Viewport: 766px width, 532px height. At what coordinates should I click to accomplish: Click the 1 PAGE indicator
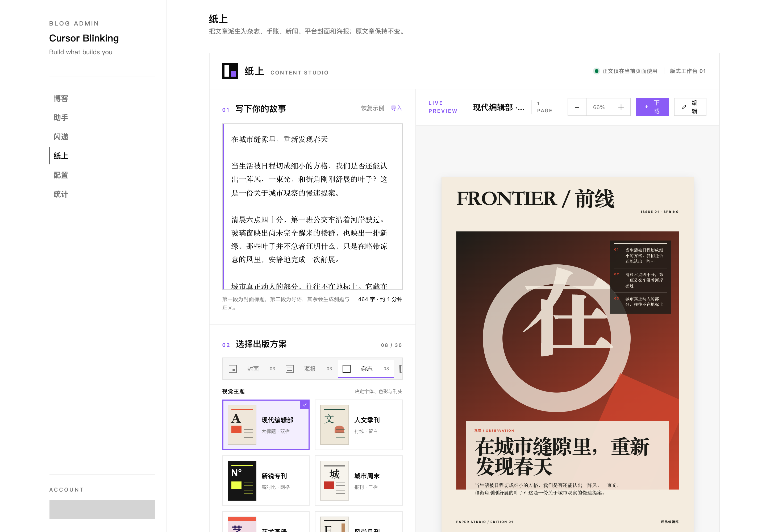pyautogui.click(x=544, y=107)
